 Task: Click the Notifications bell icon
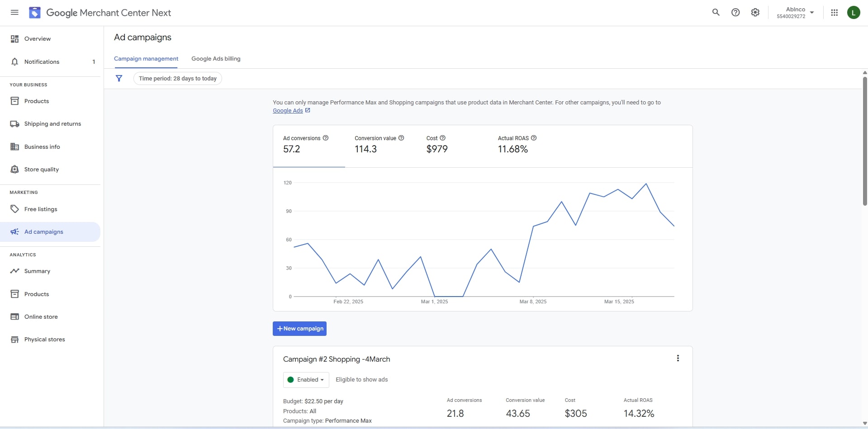[x=15, y=62]
